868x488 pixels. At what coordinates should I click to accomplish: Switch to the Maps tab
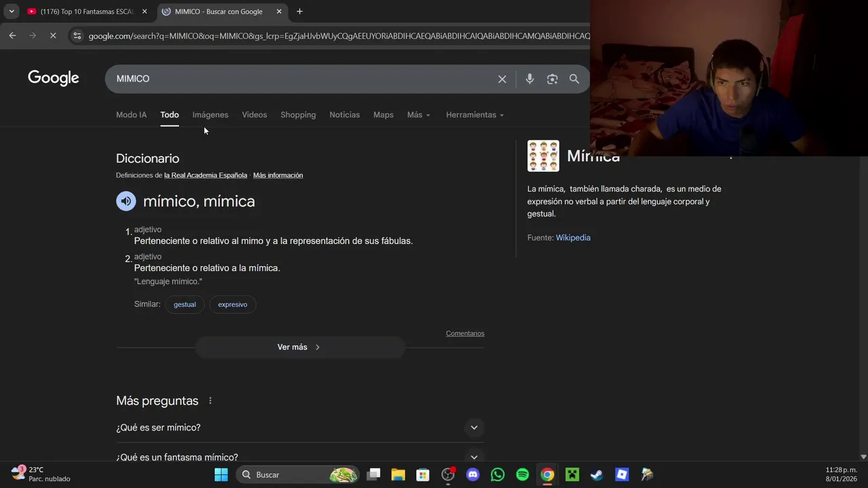[383, 115]
